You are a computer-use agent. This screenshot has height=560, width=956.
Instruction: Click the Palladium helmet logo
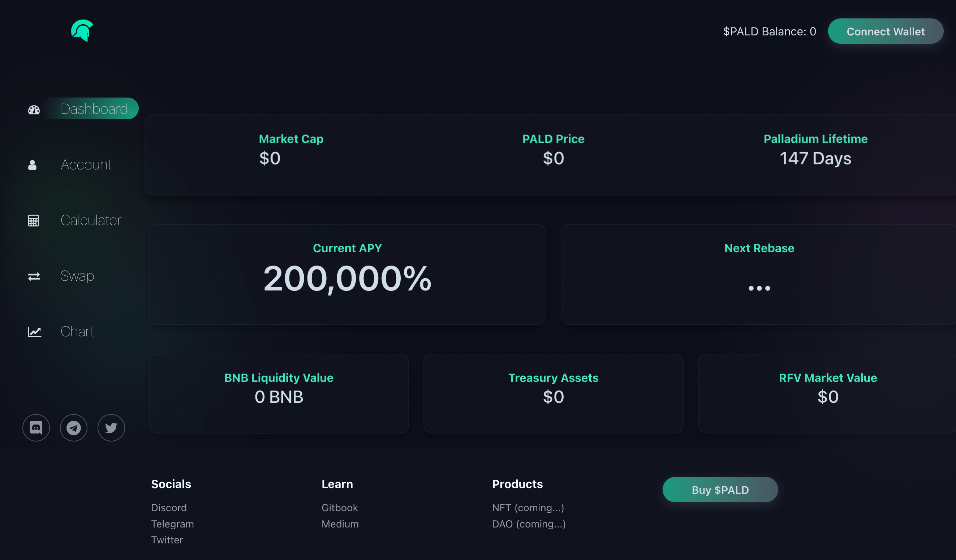point(82,30)
